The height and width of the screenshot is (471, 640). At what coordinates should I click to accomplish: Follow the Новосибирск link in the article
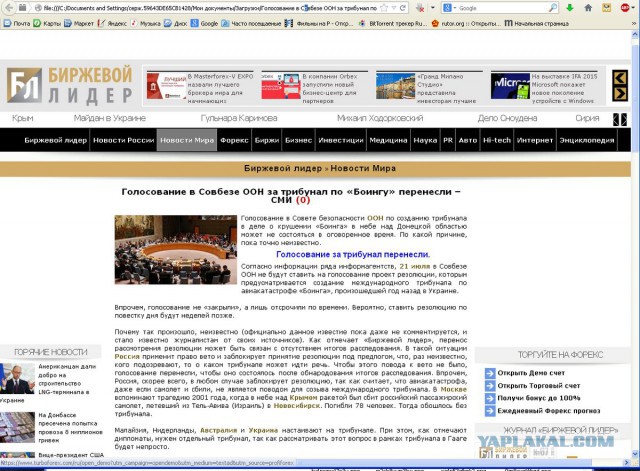pyautogui.click(x=297, y=406)
